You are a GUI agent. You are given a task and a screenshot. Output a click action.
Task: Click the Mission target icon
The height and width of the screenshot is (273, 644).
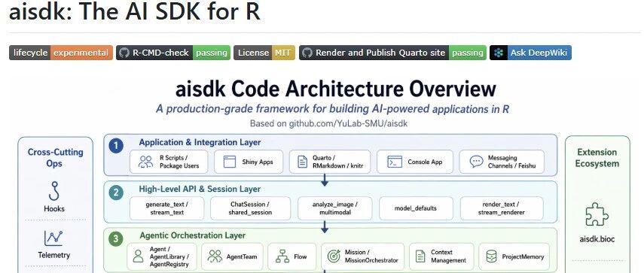click(334, 256)
